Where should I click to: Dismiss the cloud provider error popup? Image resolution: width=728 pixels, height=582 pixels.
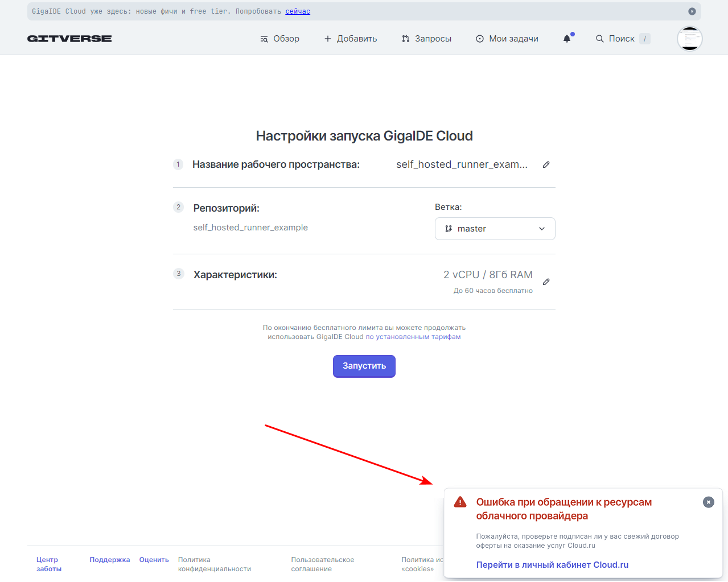coord(708,502)
